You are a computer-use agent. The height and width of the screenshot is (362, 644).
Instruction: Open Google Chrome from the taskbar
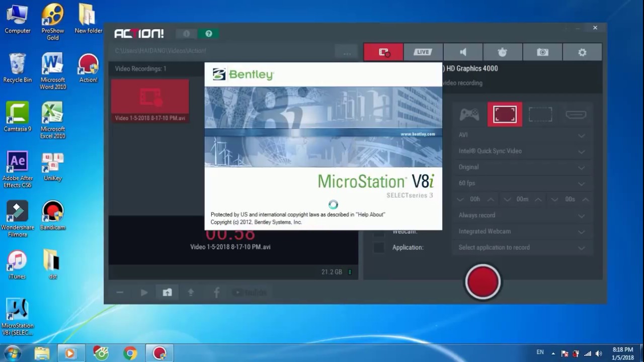coord(130,353)
